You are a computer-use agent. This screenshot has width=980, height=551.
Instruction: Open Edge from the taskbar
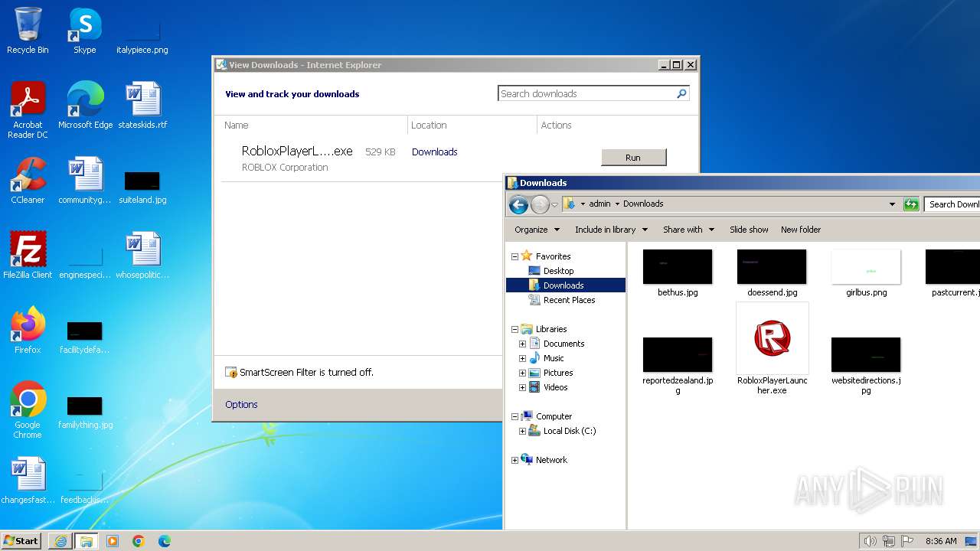pos(165,541)
